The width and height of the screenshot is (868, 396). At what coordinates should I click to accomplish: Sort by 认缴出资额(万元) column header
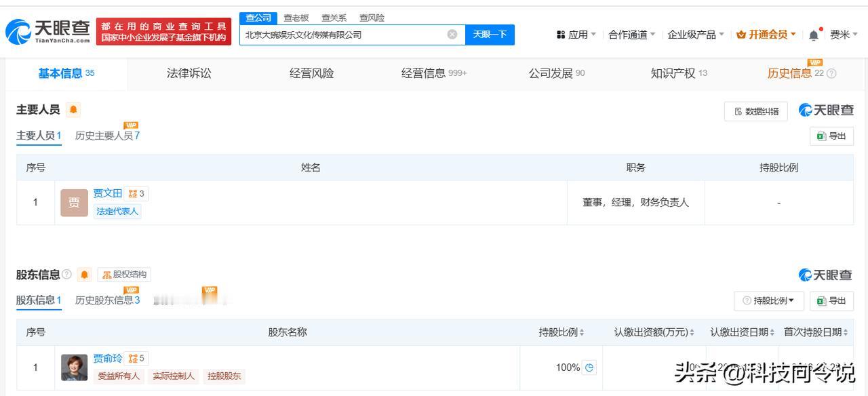pos(654,332)
